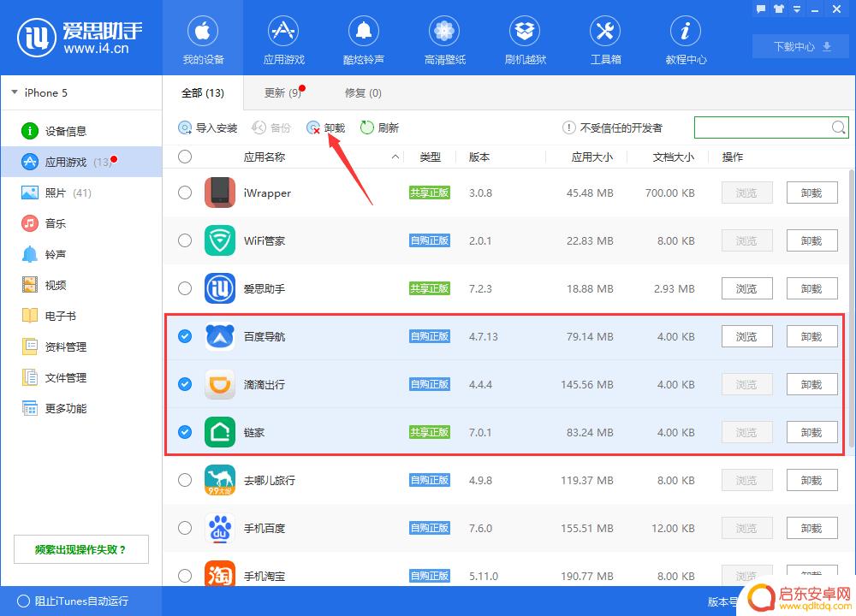Image resolution: width=856 pixels, height=616 pixels.
Task: Open 应用游戏 in the top navigation
Action: tap(283, 38)
